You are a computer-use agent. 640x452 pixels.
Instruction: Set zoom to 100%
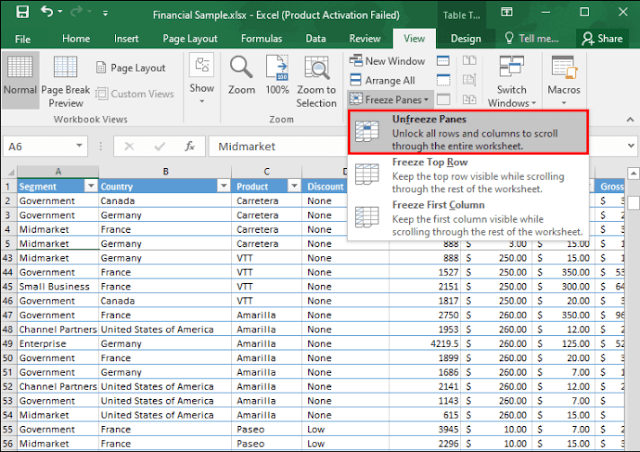click(x=277, y=75)
